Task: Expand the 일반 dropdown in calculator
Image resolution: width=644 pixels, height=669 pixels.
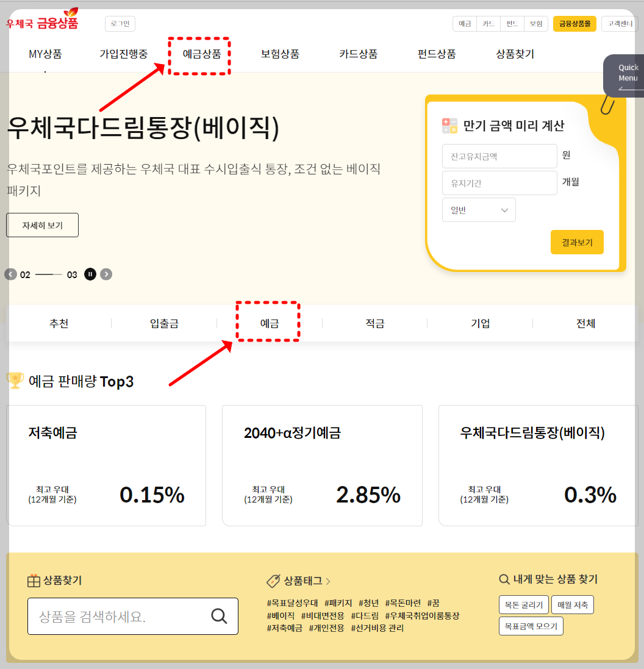Action: [x=479, y=210]
